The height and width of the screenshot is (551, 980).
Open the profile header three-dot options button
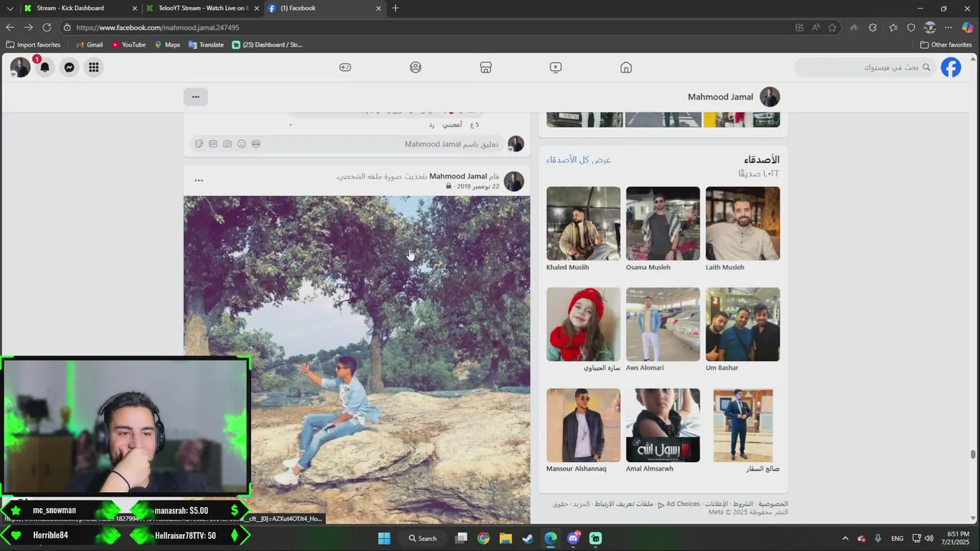coord(195,96)
